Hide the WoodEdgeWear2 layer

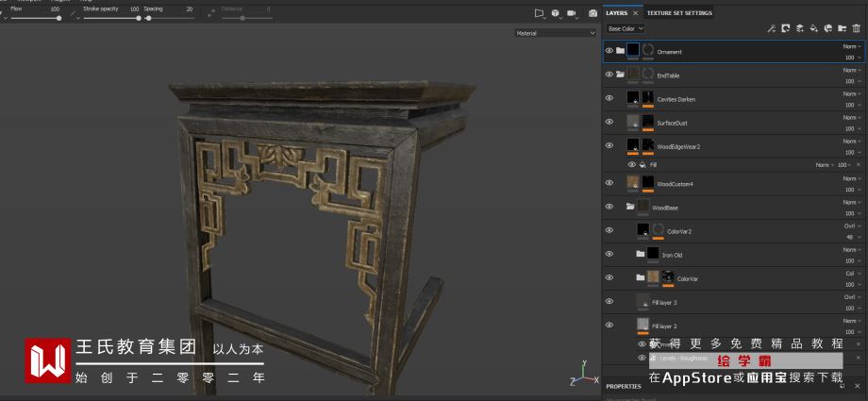coord(609,145)
